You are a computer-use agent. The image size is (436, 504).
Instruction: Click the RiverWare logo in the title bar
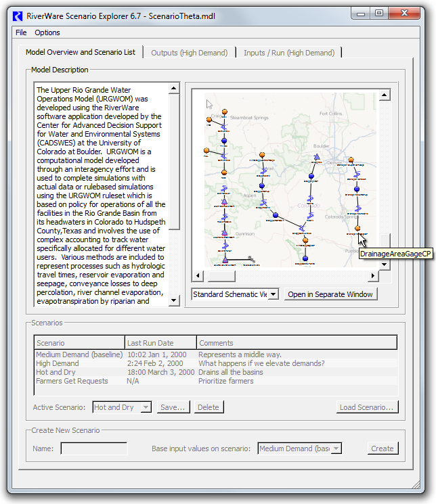click(18, 16)
